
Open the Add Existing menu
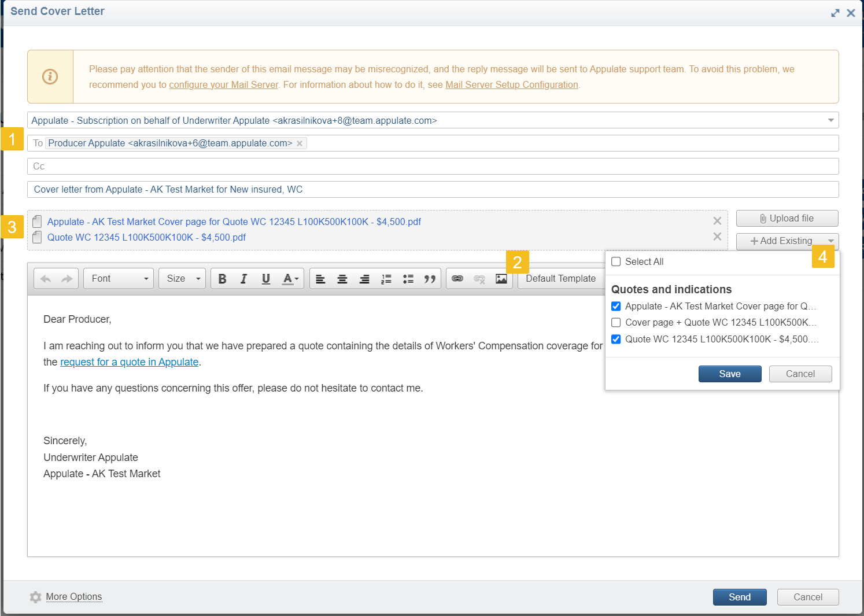787,241
